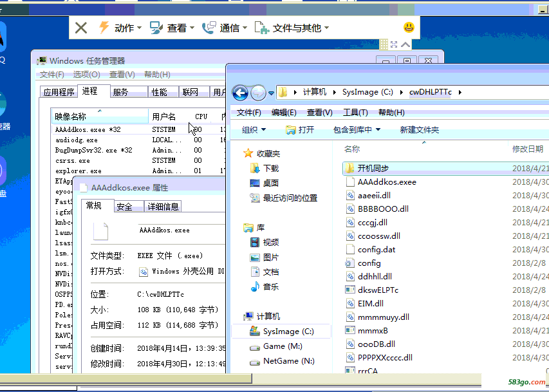Open the 文件与其他 menu
The height and width of the screenshot is (392, 549).
tap(292, 28)
